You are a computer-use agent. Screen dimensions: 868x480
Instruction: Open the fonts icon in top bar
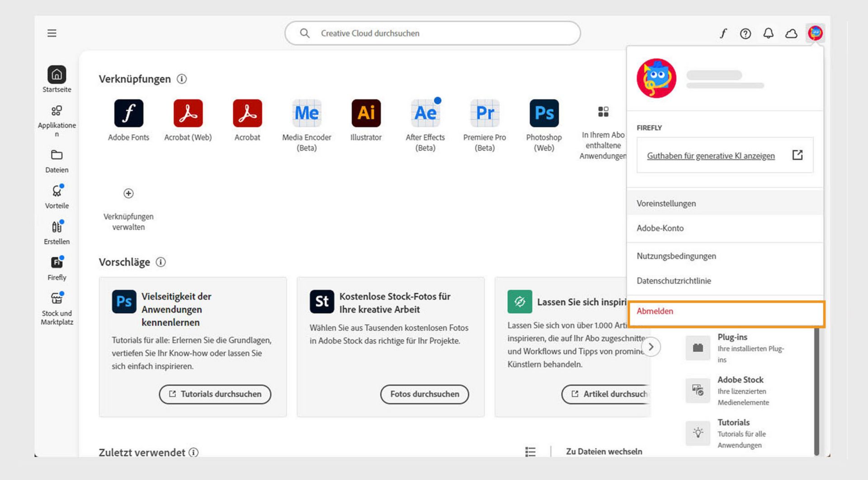[x=723, y=33]
